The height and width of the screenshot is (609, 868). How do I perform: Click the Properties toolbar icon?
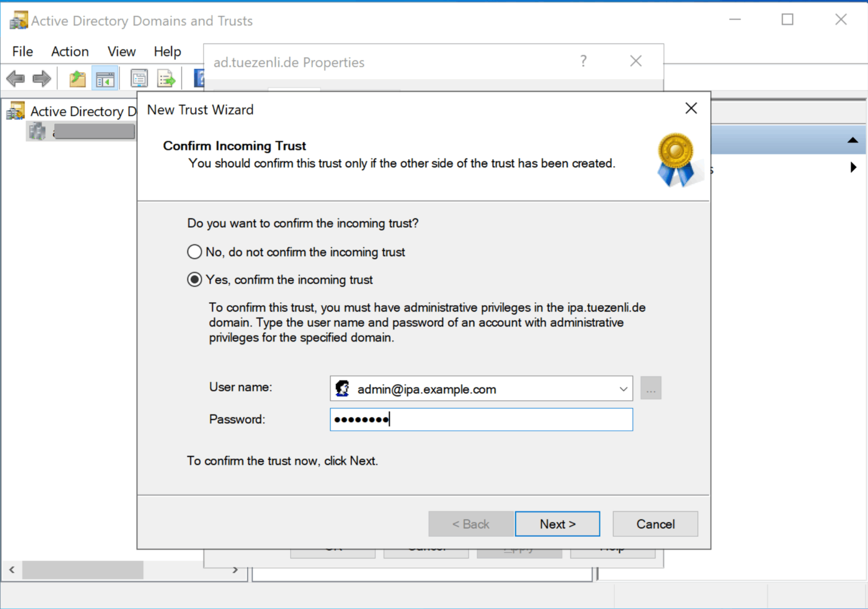pyautogui.click(x=139, y=79)
